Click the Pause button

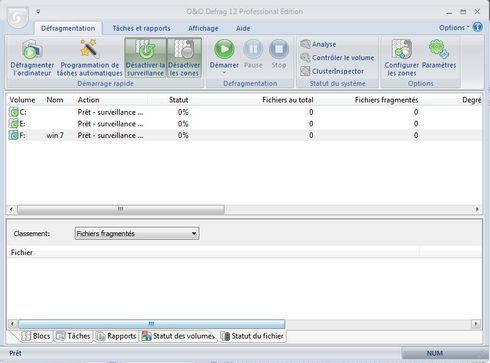pyautogui.click(x=253, y=54)
